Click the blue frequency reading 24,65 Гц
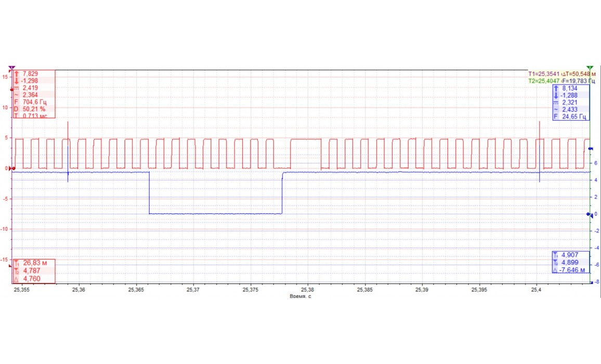 pos(574,116)
